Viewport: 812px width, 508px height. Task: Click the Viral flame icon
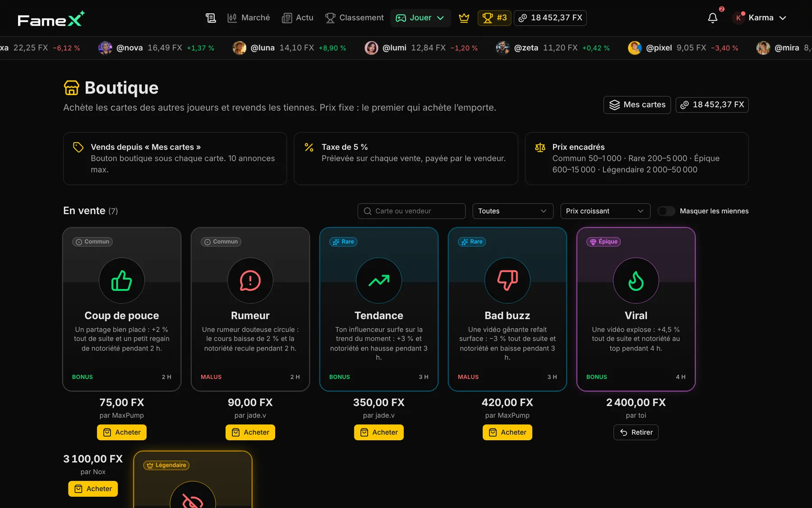(x=636, y=280)
